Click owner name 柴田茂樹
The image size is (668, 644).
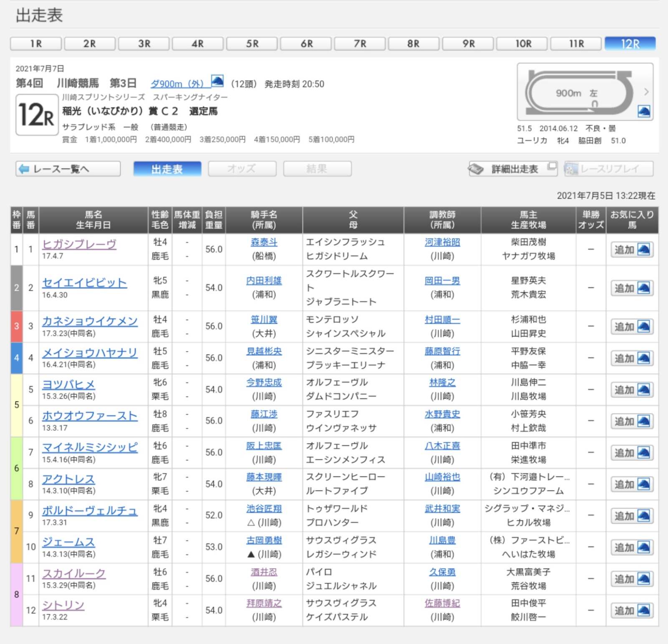[x=529, y=242]
